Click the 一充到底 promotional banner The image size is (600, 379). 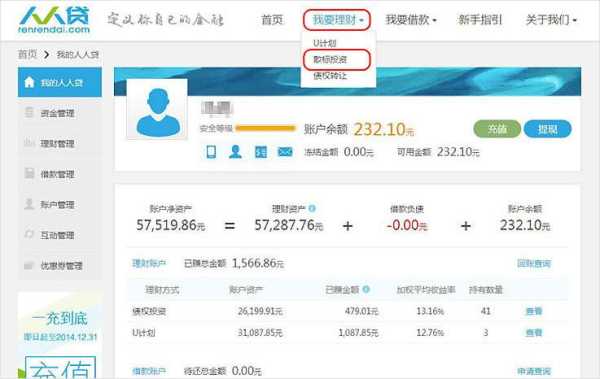coord(60,335)
